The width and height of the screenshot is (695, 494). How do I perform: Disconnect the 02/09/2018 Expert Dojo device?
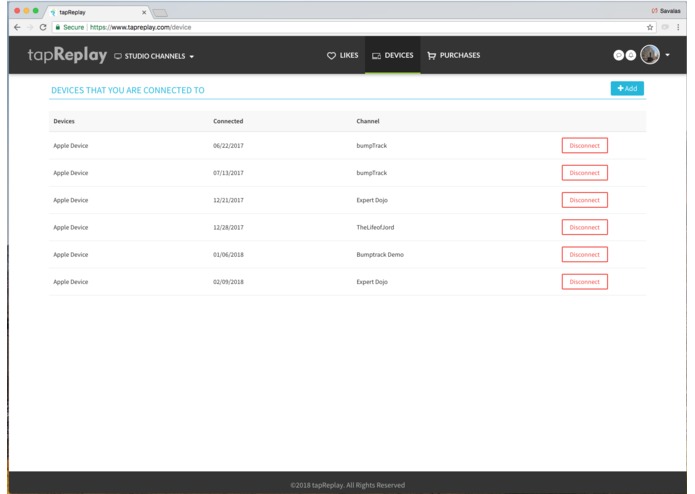(585, 282)
